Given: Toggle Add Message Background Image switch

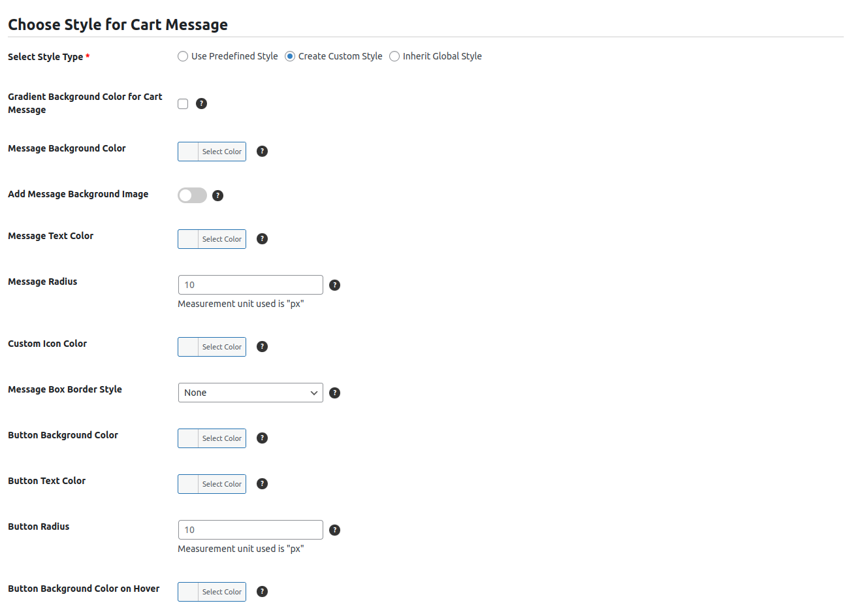Looking at the screenshot, I should (192, 195).
